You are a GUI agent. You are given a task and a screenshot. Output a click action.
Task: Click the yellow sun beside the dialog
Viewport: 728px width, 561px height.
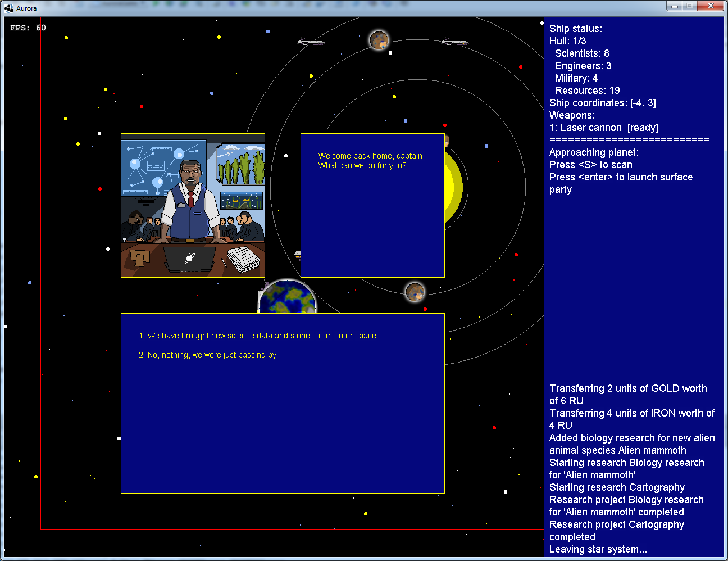(453, 188)
